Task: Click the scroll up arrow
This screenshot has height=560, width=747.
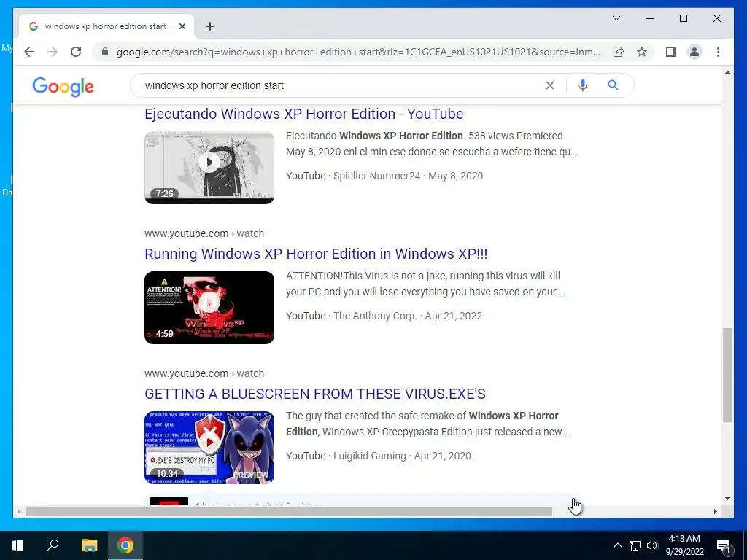Action: (727, 72)
